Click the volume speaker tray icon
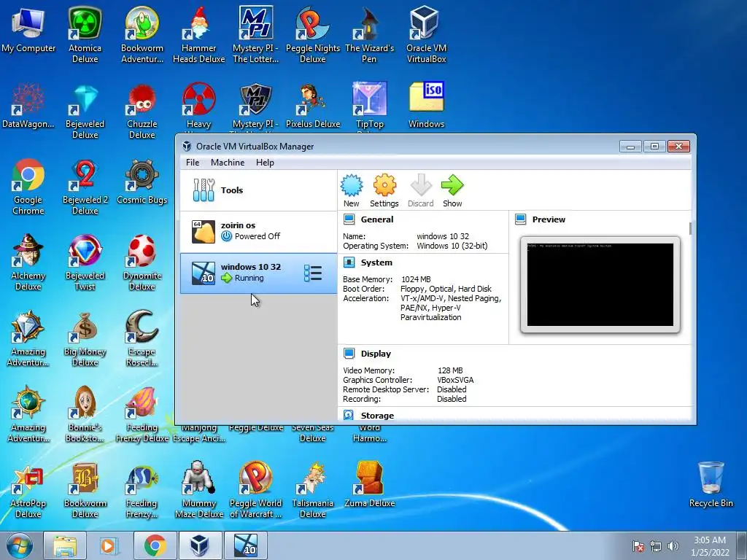747x560 pixels. 673,545
